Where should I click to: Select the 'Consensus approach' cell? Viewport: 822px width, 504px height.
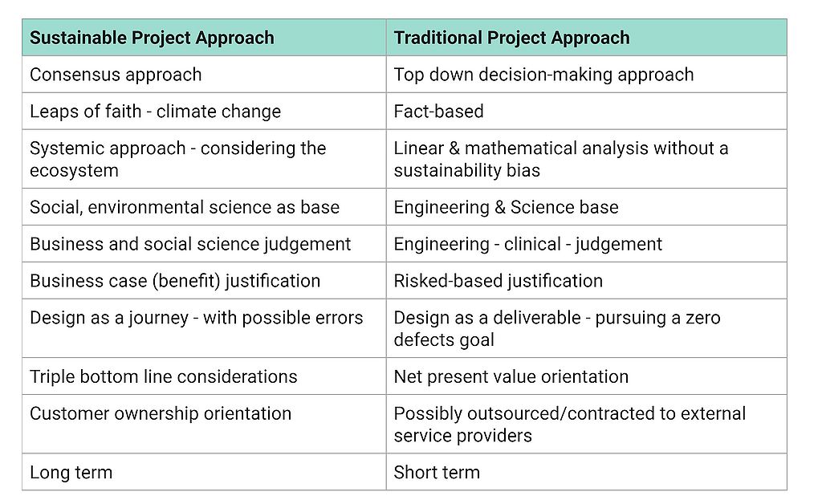[x=116, y=75]
